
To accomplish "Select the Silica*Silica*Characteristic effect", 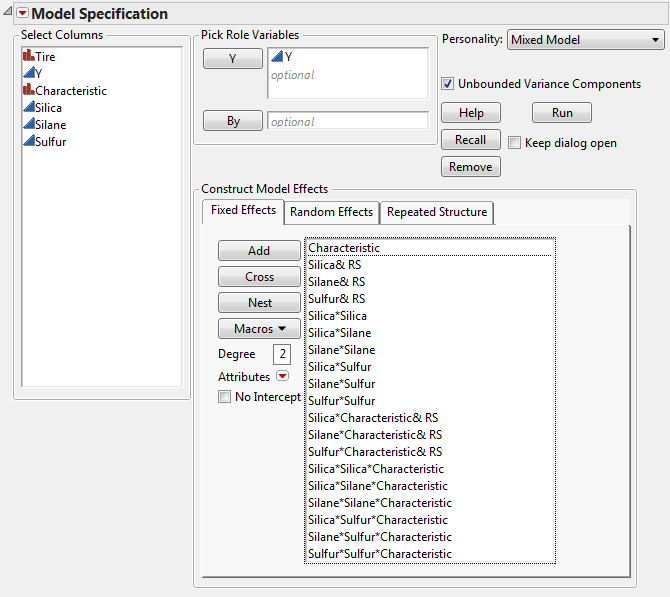I will [430, 469].
